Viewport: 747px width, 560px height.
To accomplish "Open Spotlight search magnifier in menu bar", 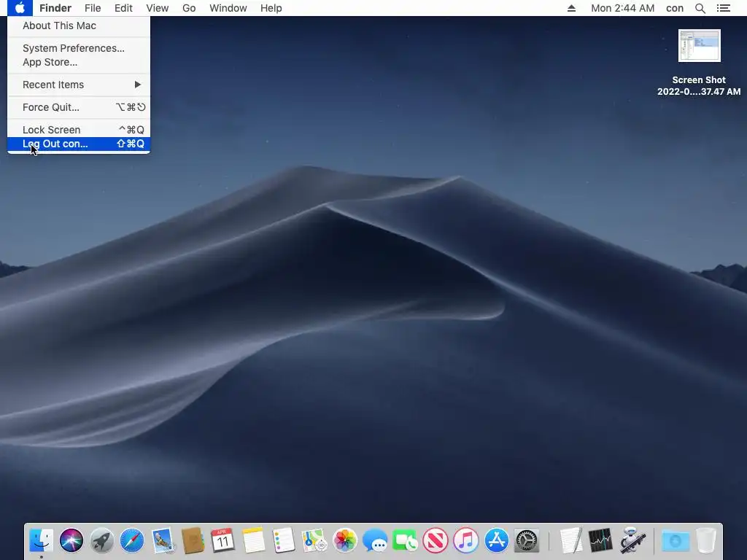I will coord(700,8).
